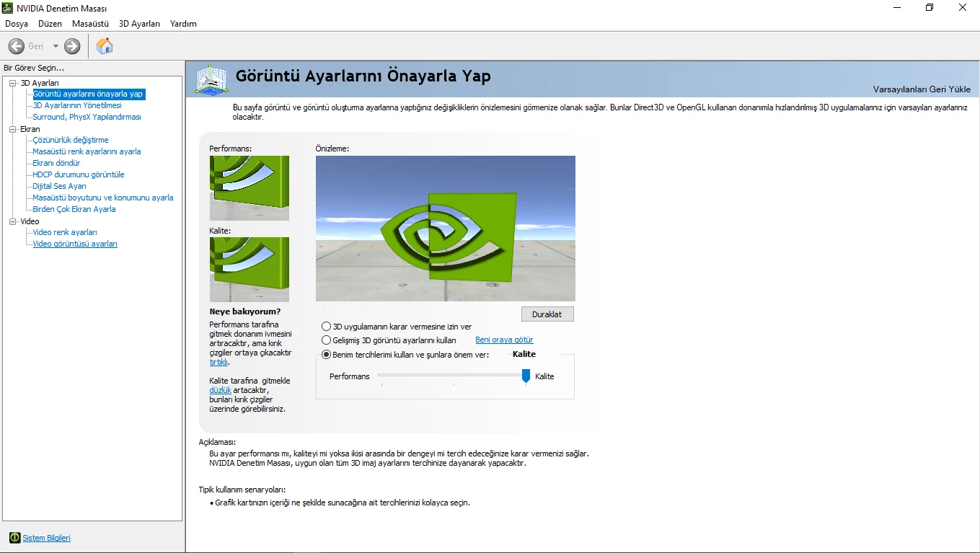Viewport: 980px width, 553px height.
Task: Open the Masaüstü menu
Action: click(90, 24)
